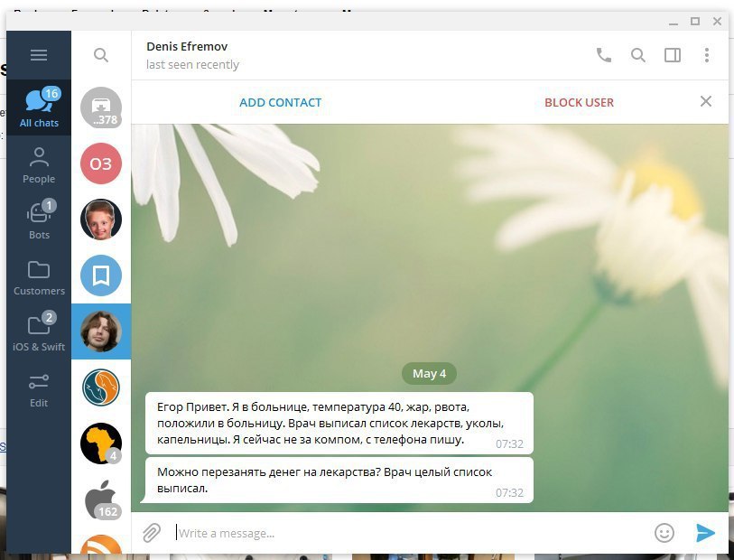
Task: Open the hamburger main menu
Action: click(39, 55)
